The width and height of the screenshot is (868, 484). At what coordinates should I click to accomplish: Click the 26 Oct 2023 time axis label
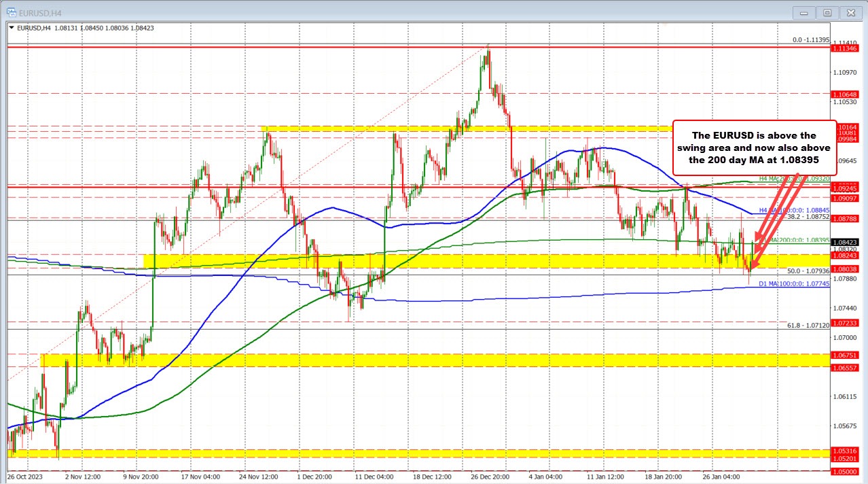point(24,477)
